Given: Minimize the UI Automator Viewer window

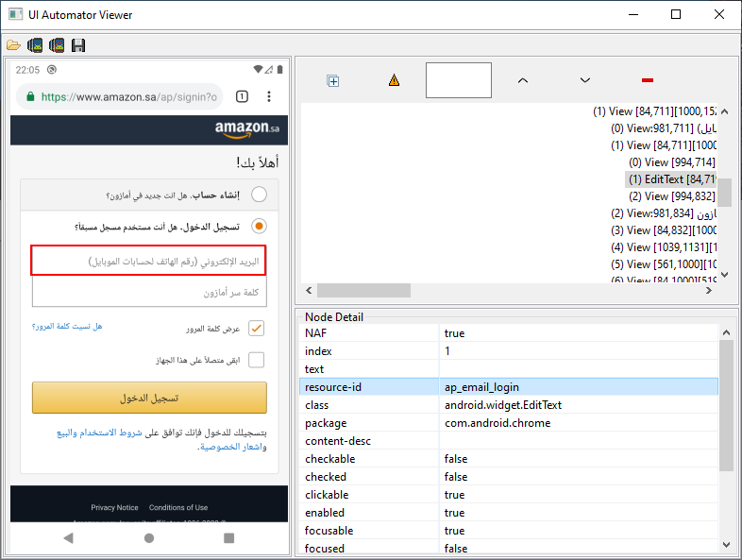Looking at the screenshot, I should point(633,15).
